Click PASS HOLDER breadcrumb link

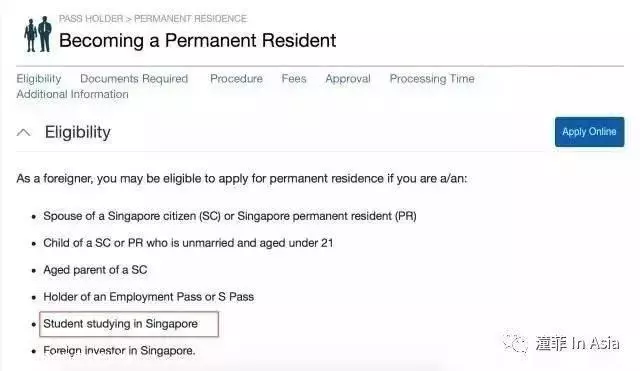[x=91, y=19]
